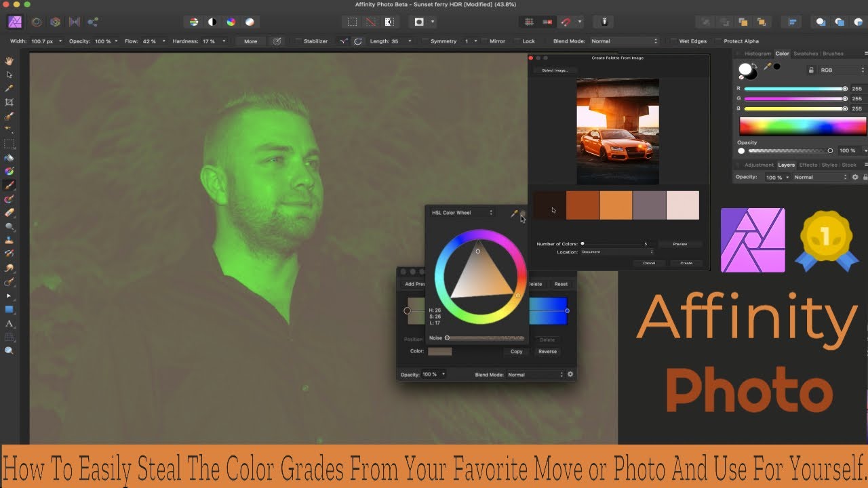This screenshot has height=488, width=868.
Task: Click the Copy button in the gradient dialog
Action: [x=517, y=351]
